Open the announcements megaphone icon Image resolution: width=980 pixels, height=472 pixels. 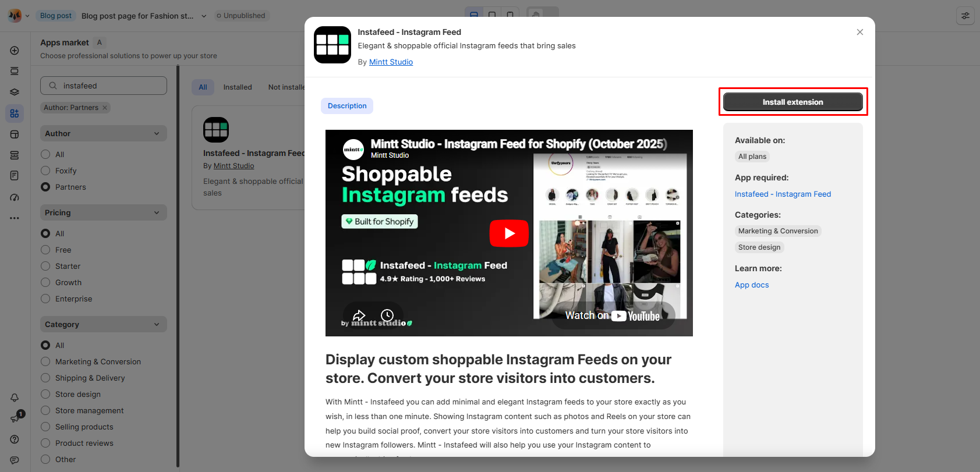(15, 418)
